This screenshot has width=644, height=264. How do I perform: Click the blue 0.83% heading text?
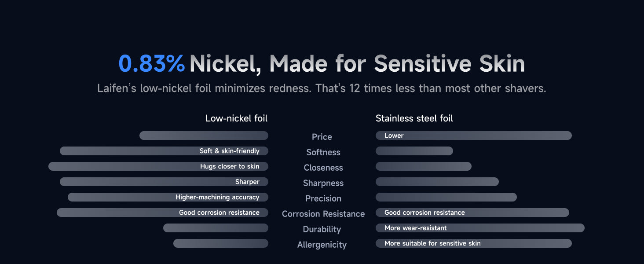pyautogui.click(x=152, y=64)
